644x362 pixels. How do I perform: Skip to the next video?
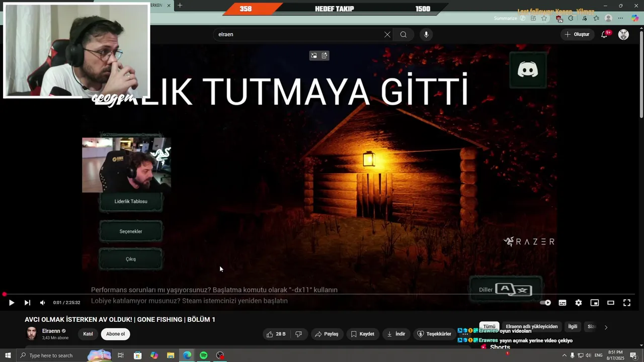tap(27, 303)
